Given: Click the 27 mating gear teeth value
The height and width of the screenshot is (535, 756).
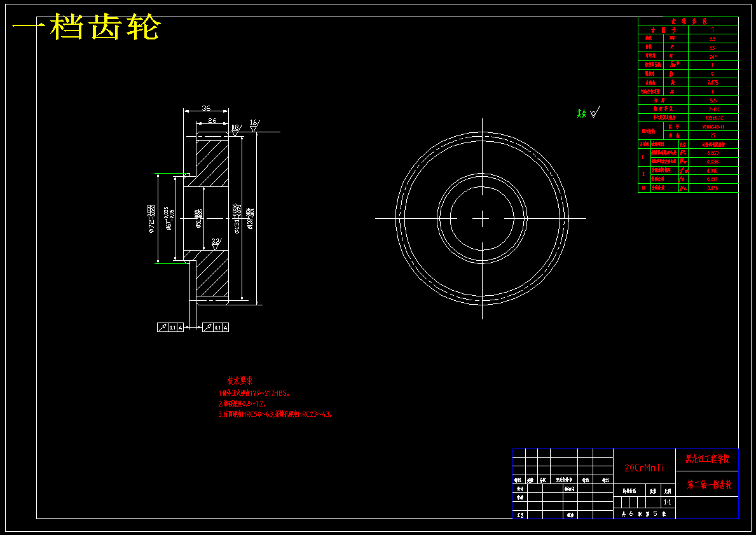Looking at the screenshot, I should (x=713, y=135).
